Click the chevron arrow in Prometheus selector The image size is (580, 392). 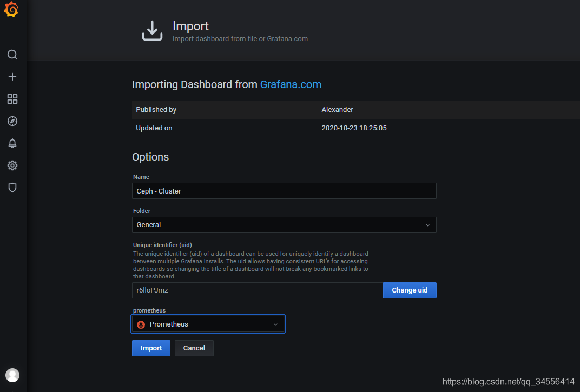[275, 325]
